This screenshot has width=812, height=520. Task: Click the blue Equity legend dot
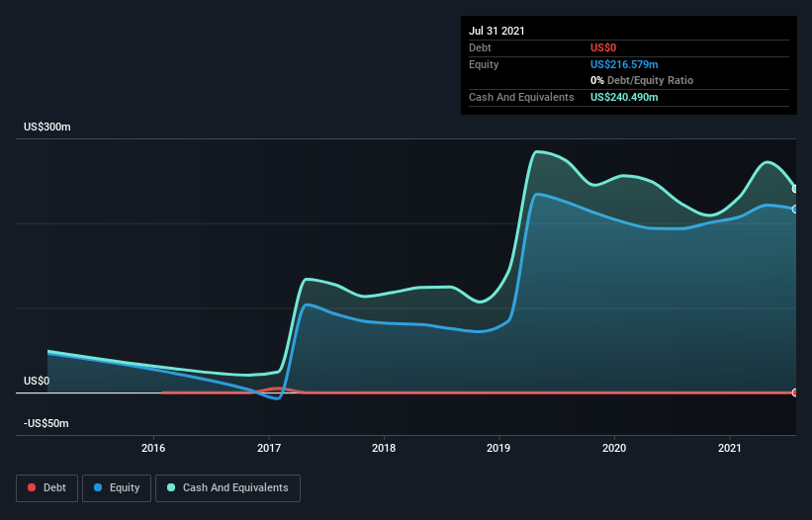tap(98, 487)
